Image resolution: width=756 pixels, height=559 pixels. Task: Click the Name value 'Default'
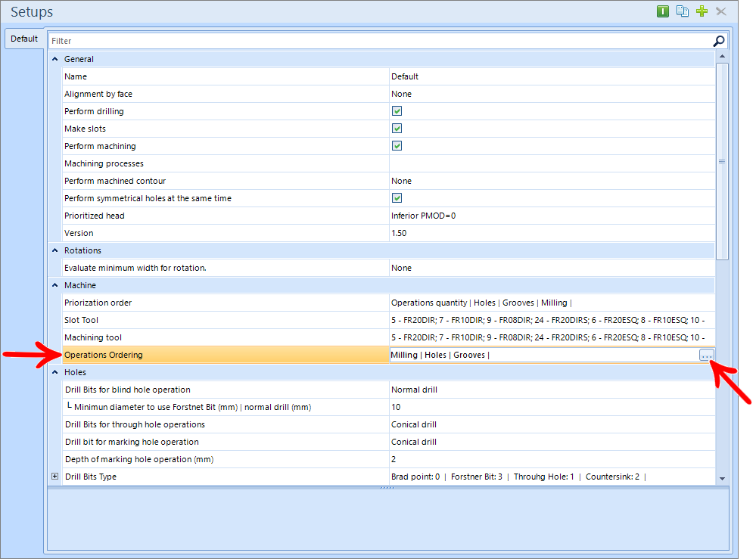pyautogui.click(x=405, y=76)
